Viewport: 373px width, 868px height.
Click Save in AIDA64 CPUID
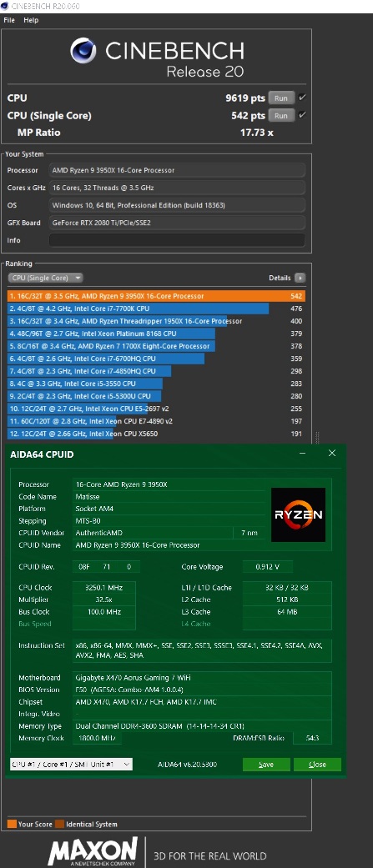(266, 765)
